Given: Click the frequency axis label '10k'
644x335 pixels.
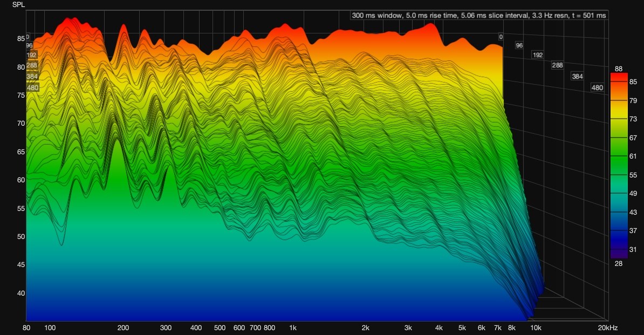Looking at the screenshot, I should (536, 327).
